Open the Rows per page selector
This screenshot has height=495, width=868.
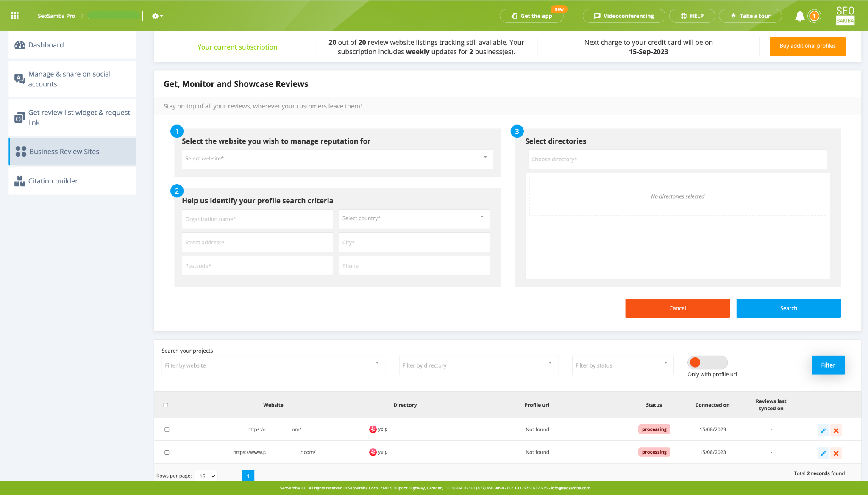[206, 476]
